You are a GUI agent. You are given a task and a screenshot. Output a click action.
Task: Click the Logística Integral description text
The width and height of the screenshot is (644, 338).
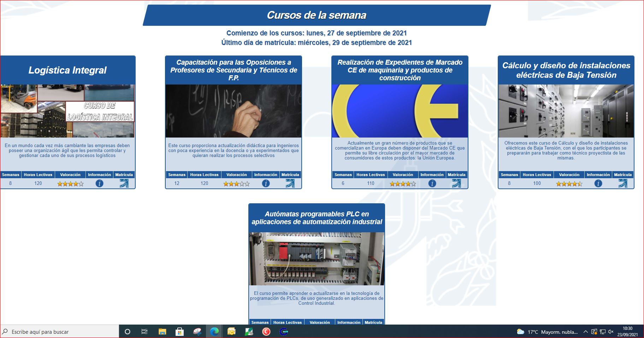point(67,150)
